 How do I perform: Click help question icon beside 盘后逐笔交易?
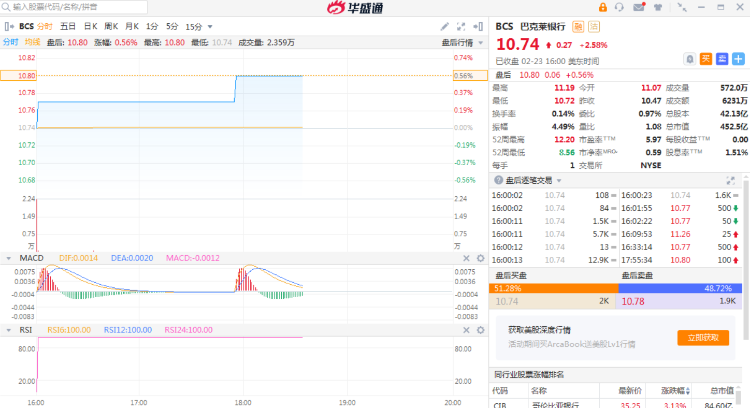pos(498,180)
